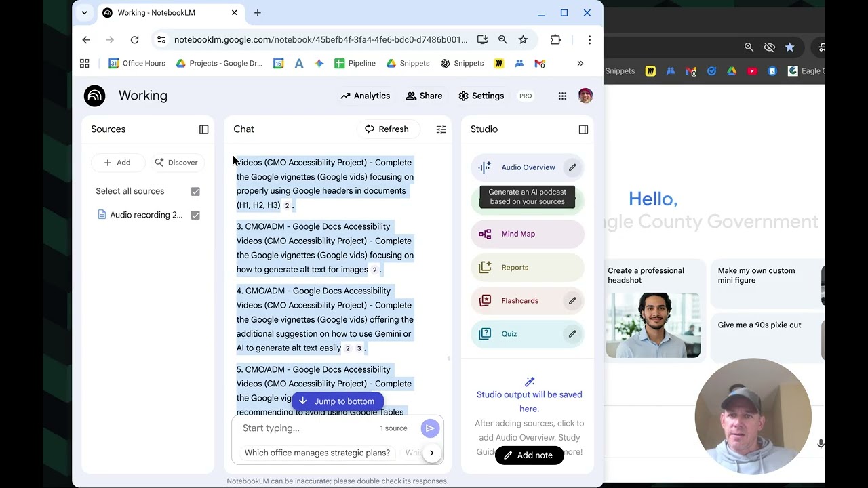Customize Audio Overview with pencil icon
This screenshot has width=868, height=488.
572,167
